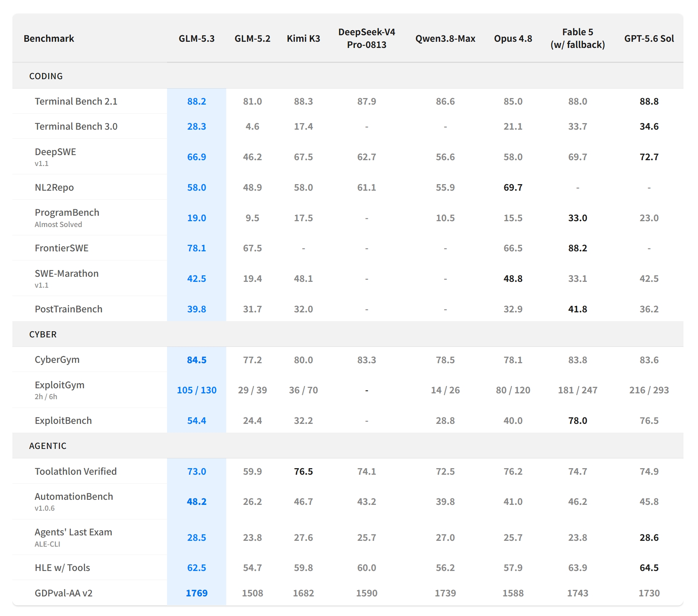Select the NL2Repo row label
The width and height of the screenshot is (698, 616).
54,187
